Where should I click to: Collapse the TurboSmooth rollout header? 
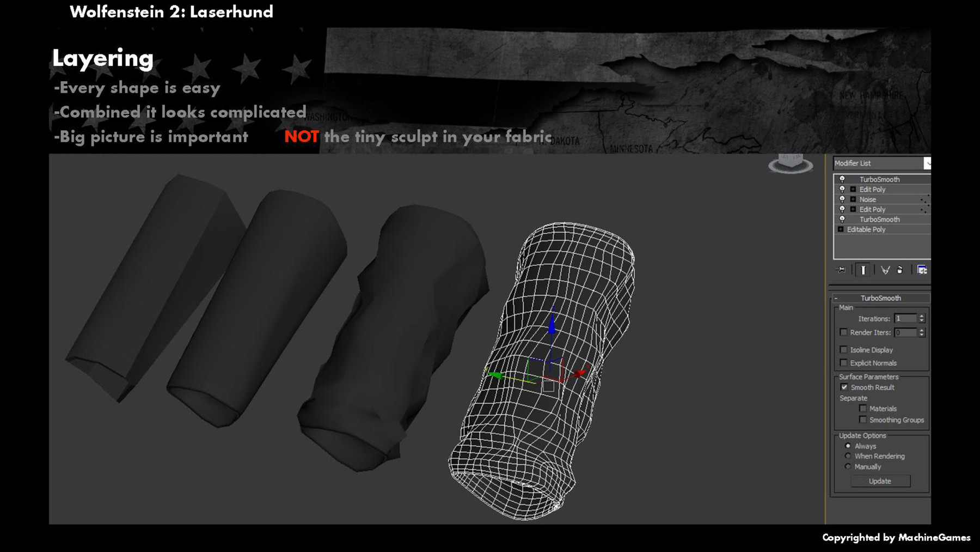pyautogui.click(x=880, y=298)
